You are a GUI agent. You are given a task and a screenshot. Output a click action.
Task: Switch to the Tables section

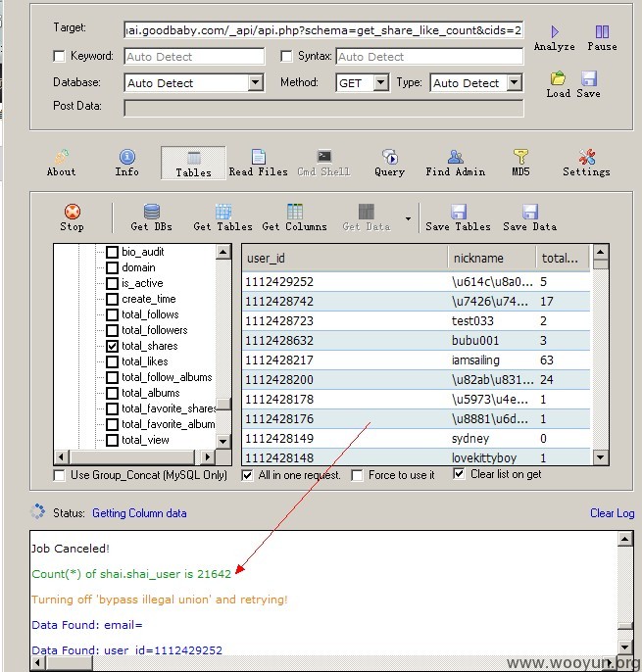[193, 163]
